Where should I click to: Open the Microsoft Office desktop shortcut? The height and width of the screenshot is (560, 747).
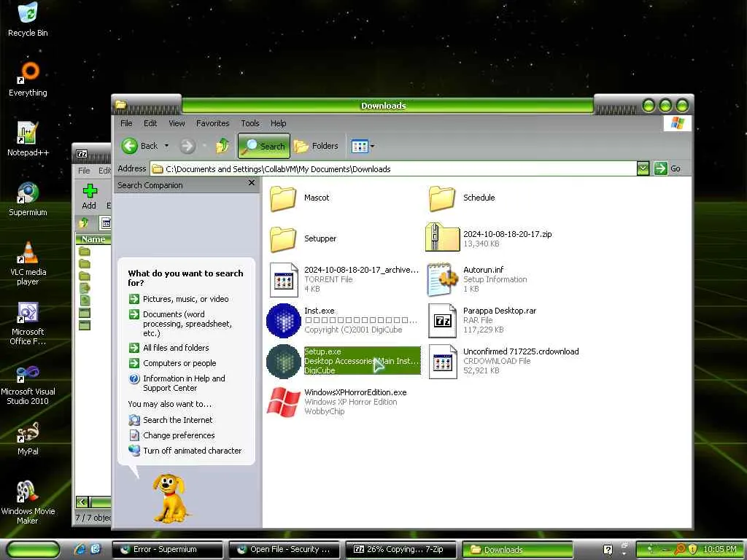click(28, 323)
